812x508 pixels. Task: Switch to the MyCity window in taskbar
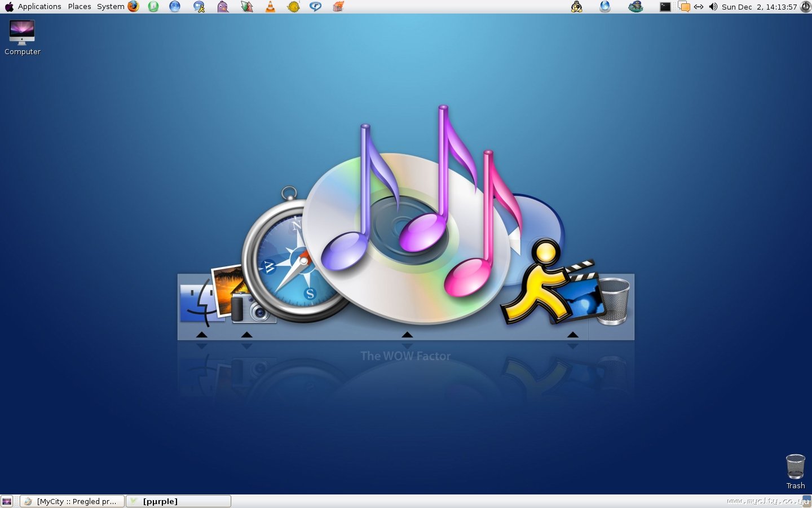click(x=72, y=501)
